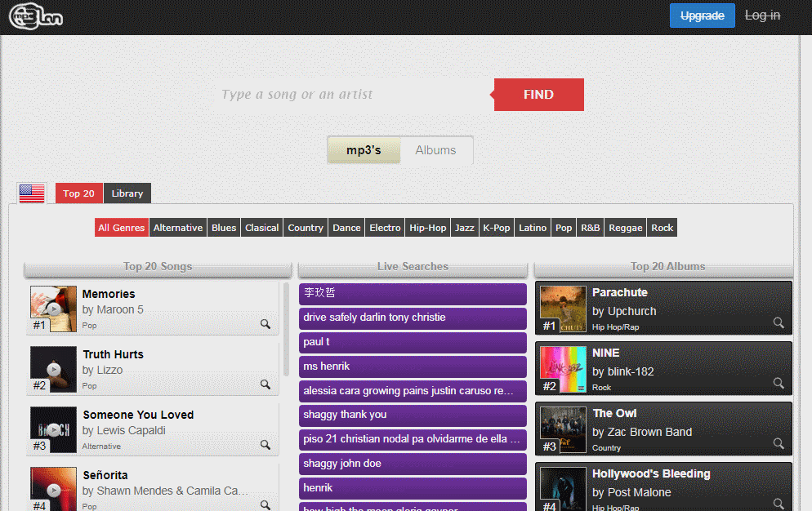Click the site logo in the header
The height and width of the screenshot is (511, 812).
36,16
